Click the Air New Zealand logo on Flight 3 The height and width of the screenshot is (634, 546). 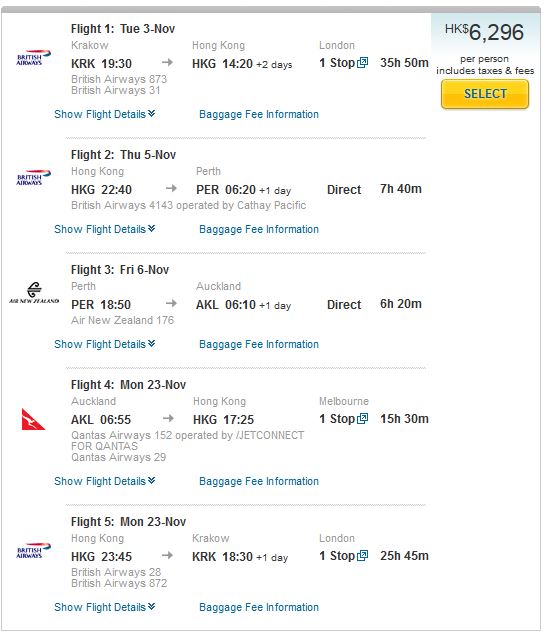point(34,293)
